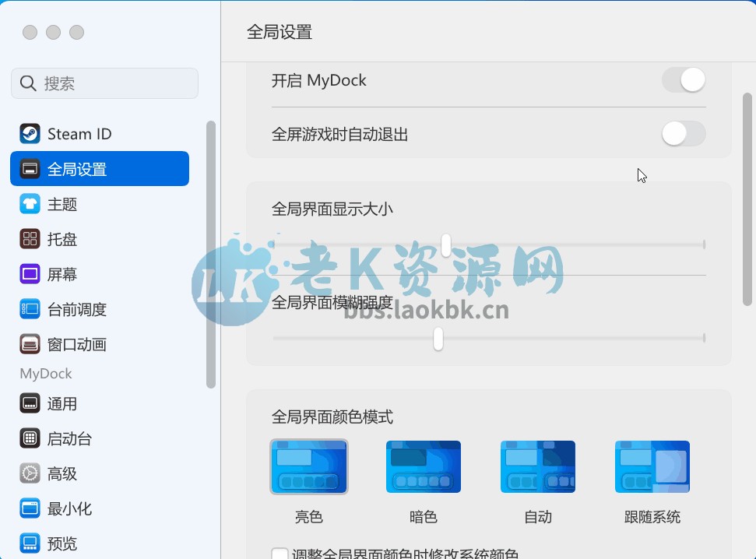Click the magnifier icon in search box
The width and height of the screenshot is (756, 559).
pos(28,83)
